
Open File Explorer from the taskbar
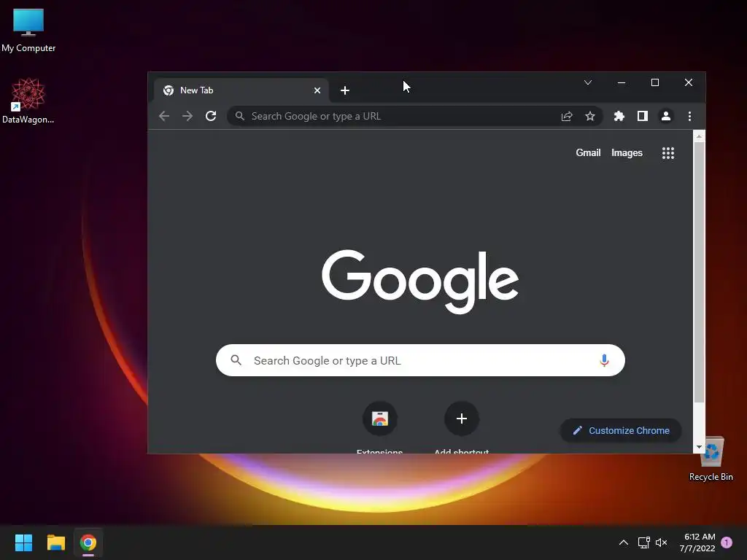[55, 542]
